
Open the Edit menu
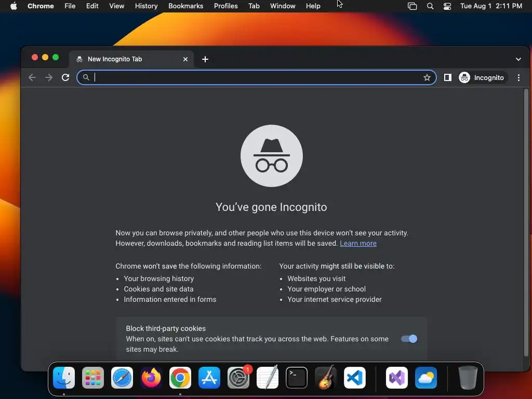pos(92,6)
